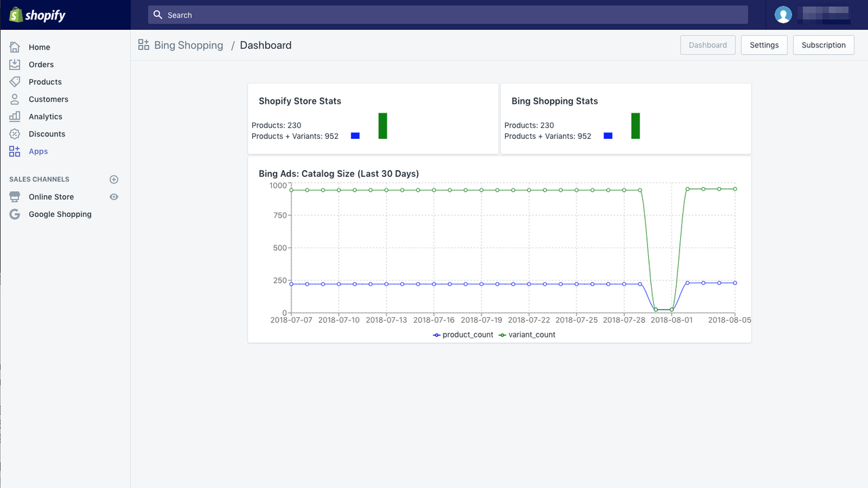Open the Subscription page button

[823, 45]
